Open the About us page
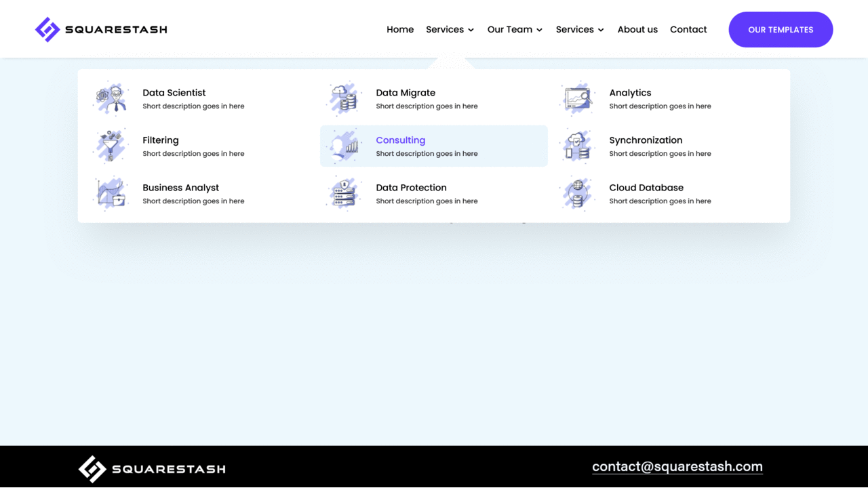The image size is (868, 488). coord(637,29)
